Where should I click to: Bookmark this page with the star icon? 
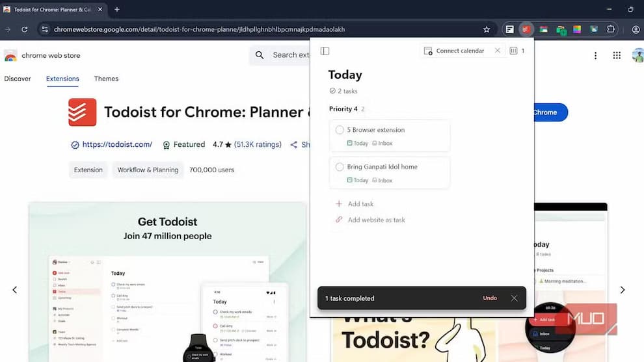tap(487, 29)
